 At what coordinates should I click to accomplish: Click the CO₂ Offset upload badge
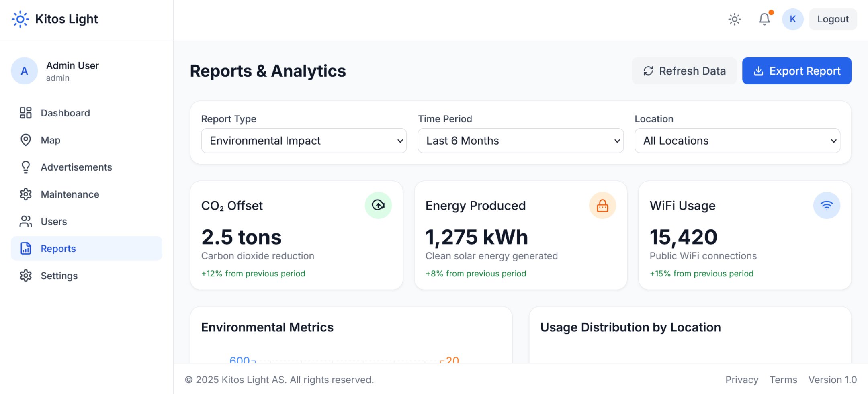pos(378,205)
